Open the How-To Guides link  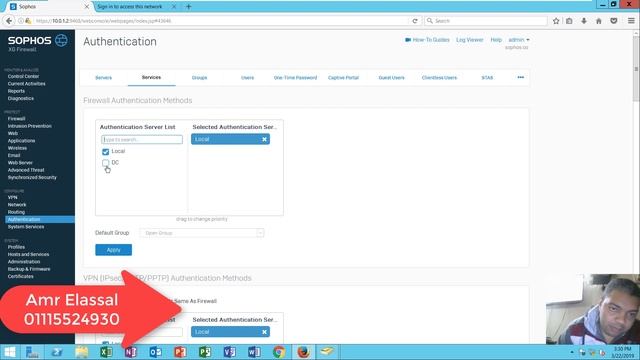(x=427, y=40)
